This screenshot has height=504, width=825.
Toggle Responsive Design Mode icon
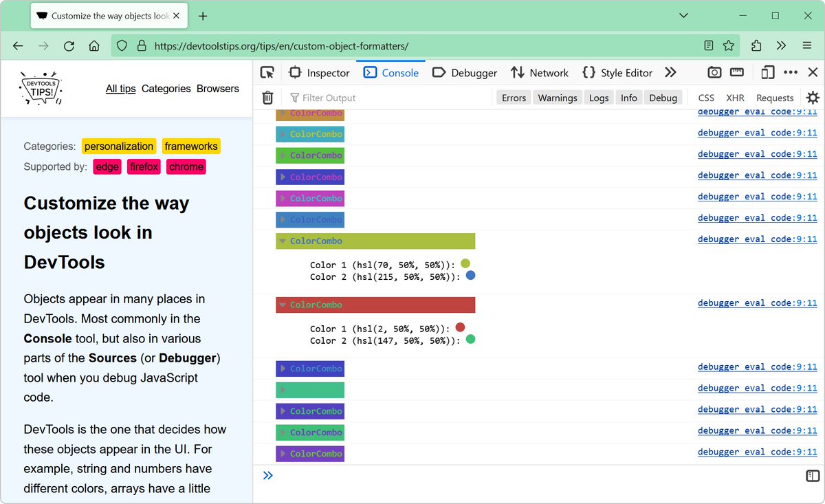(768, 72)
